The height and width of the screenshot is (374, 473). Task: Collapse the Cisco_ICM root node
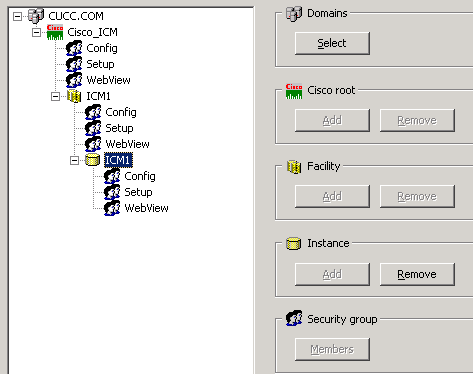tap(36, 32)
